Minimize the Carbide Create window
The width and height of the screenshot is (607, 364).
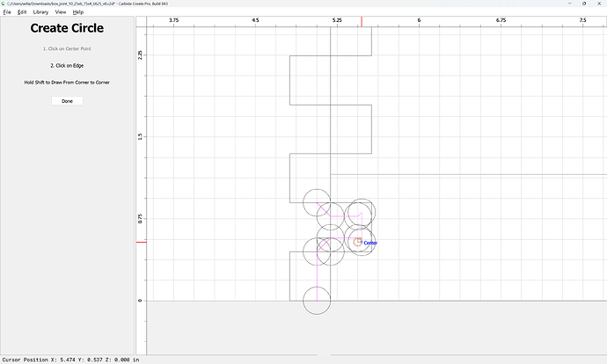click(x=570, y=4)
